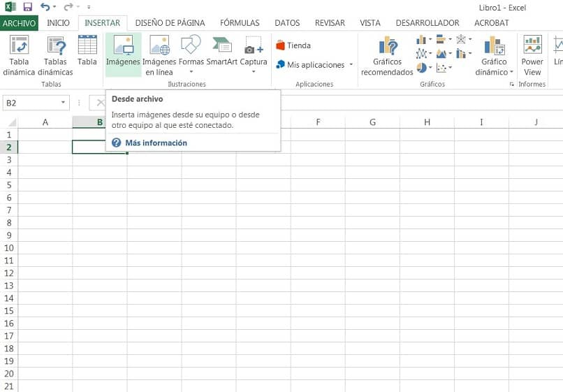
Task: Open the Gráficos group dialog launcher
Action: coord(511,84)
